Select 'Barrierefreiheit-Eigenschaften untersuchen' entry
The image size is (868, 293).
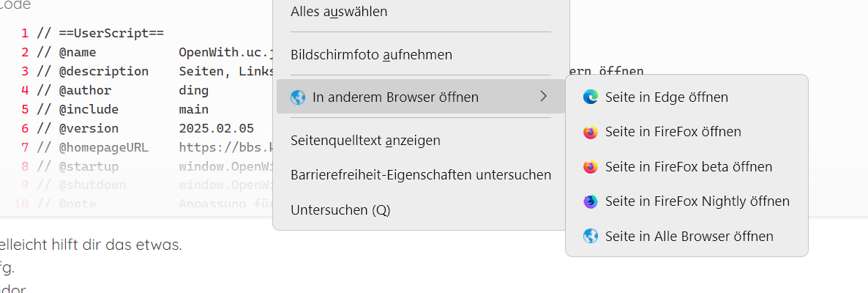coord(421,175)
